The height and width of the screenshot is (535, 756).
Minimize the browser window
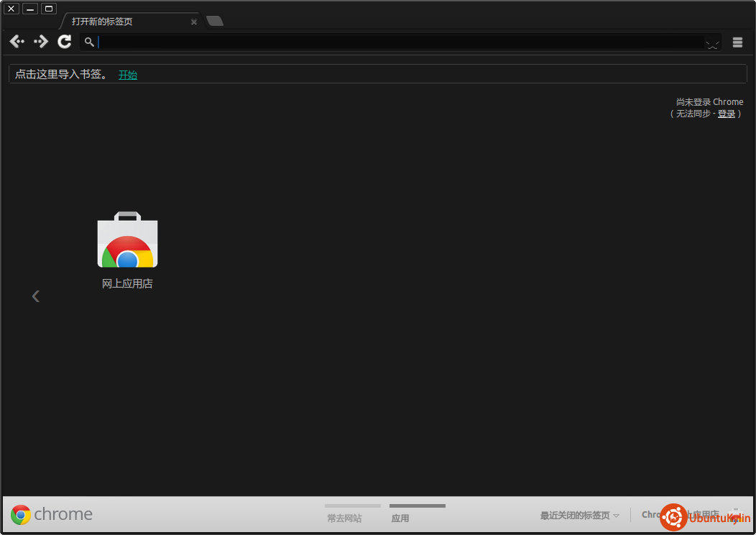pyautogui.click(x=30, y=9)
